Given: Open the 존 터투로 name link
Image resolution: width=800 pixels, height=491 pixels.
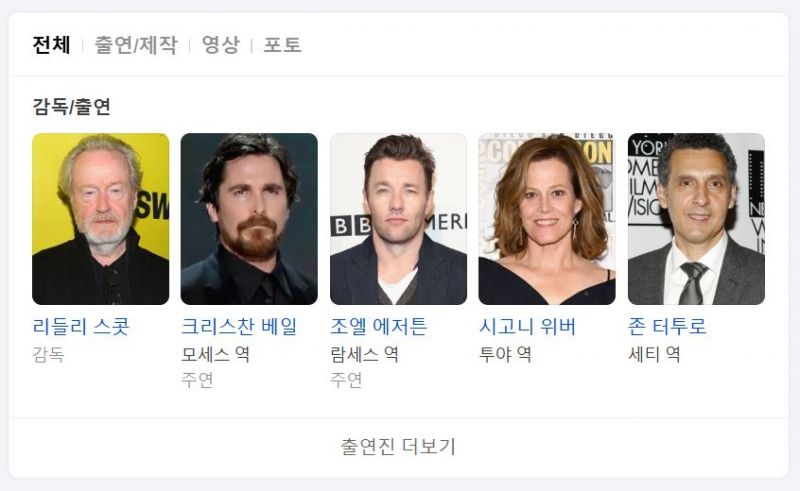Looking at the screenshot, I should pos(667,327).
